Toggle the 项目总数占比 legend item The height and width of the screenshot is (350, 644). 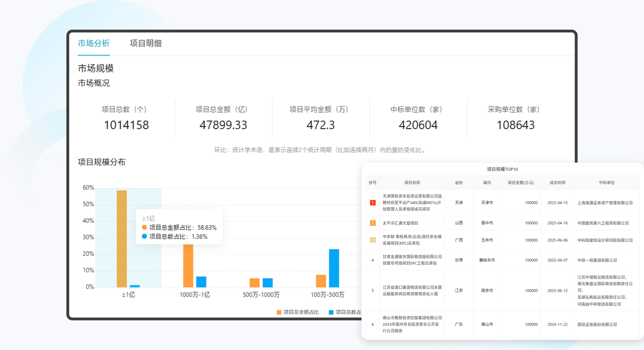[x=346, y=312]
